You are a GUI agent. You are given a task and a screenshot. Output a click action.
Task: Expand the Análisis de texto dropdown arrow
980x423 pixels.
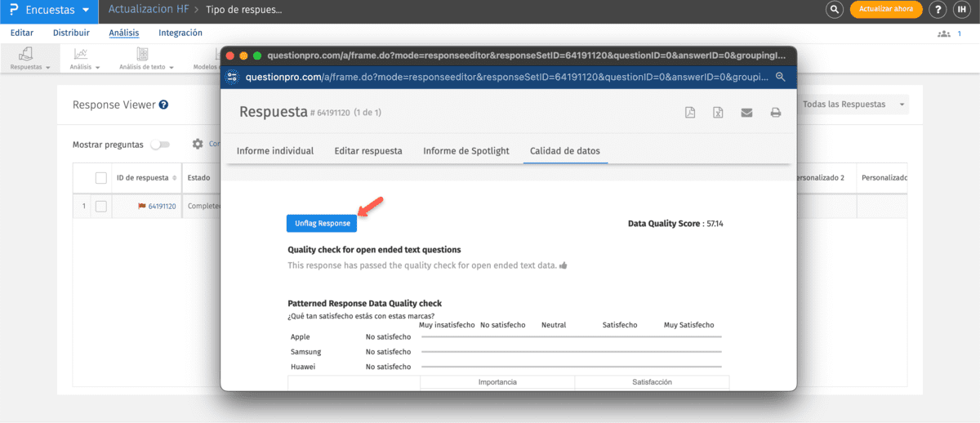[172, 68]
